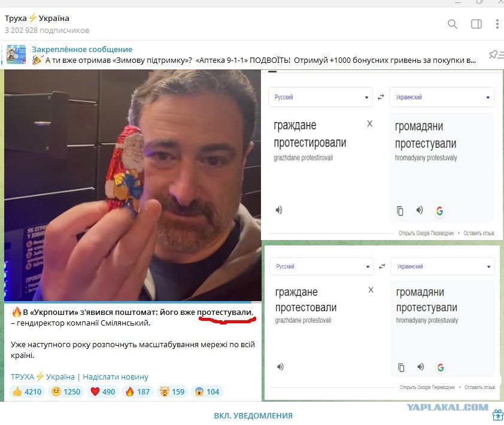This screenshot has width=504, height=425.
Task: Click the exploding head reaction 159
Action: (x=172, y=391)
